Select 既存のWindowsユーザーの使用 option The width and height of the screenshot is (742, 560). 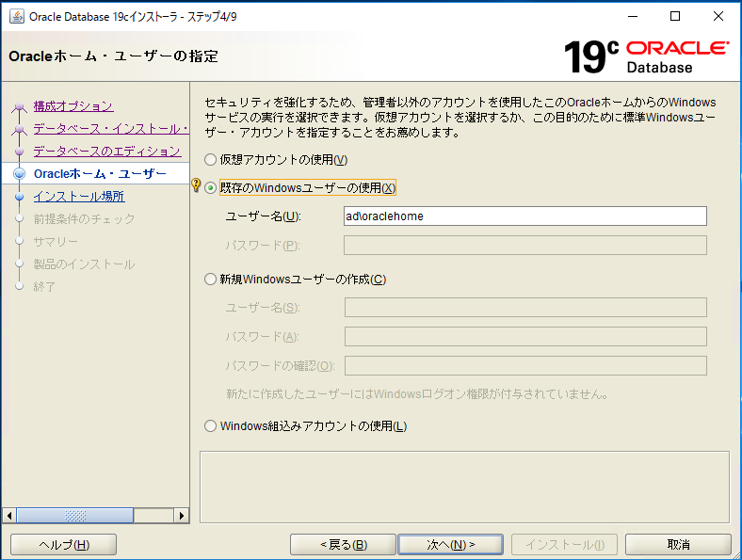[211, 187]
